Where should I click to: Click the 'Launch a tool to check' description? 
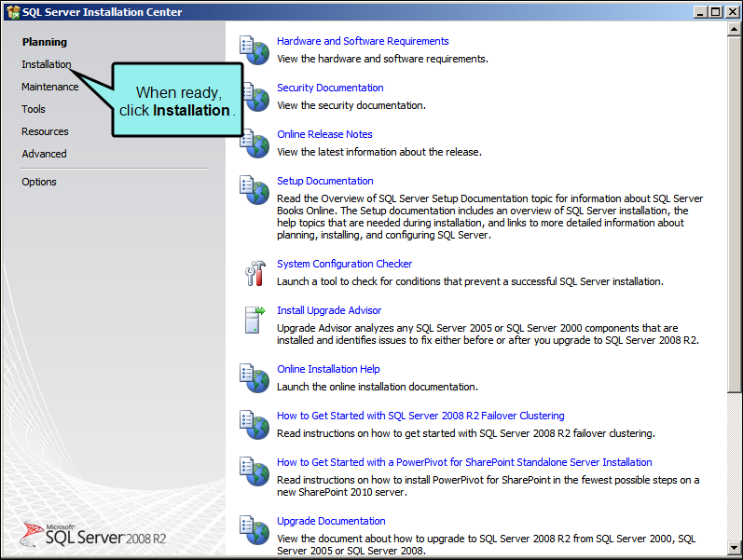tap(470, 281)
